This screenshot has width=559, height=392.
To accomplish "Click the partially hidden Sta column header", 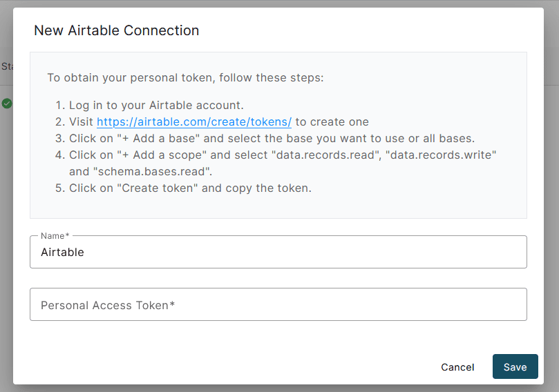I will (7, 66).
